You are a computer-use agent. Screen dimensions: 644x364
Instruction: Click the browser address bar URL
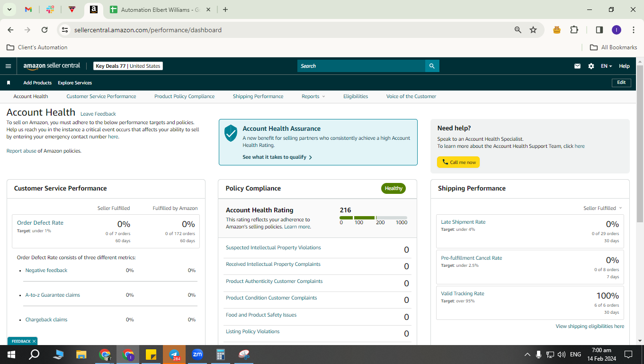[148, 30]
